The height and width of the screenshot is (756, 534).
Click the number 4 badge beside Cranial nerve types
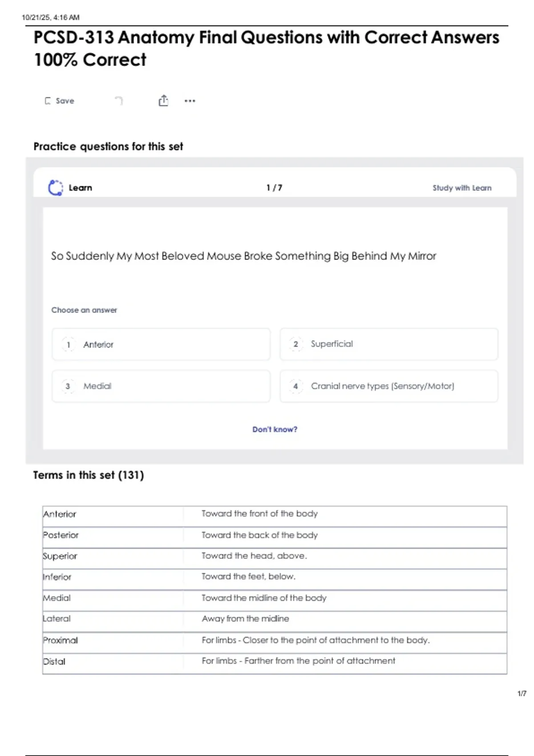pyautogui.click(x=295, y=386)
